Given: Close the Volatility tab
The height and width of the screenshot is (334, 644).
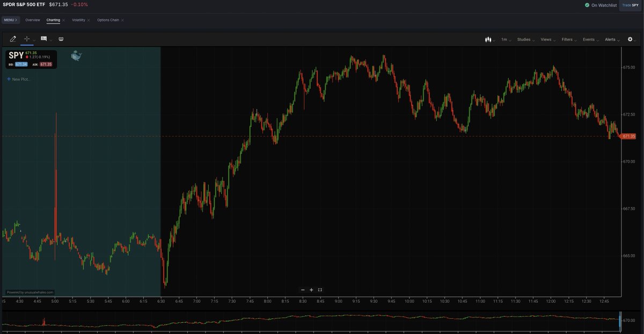Looking at the screenshot, I should coord(89,20).
